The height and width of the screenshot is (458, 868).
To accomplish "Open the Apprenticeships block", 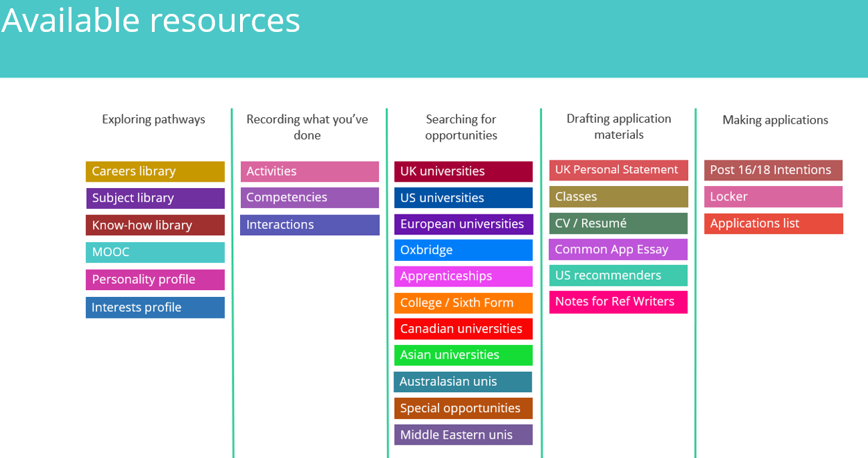I will coord(463,276).
